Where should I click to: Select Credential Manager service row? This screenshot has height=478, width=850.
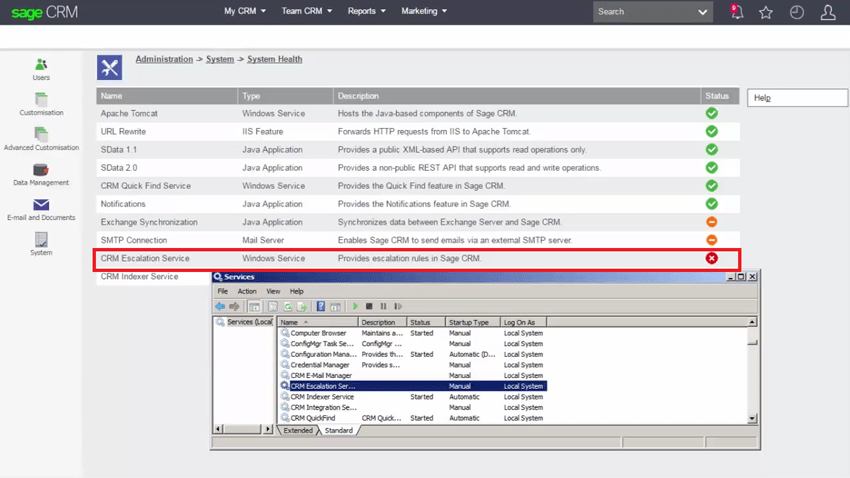tap(413, 365)
